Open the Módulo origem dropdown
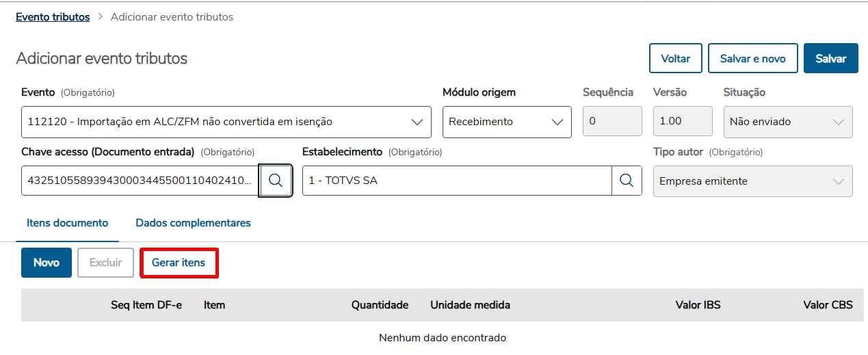Viewport: 868px width, 355px height. (x=507, y=122)
